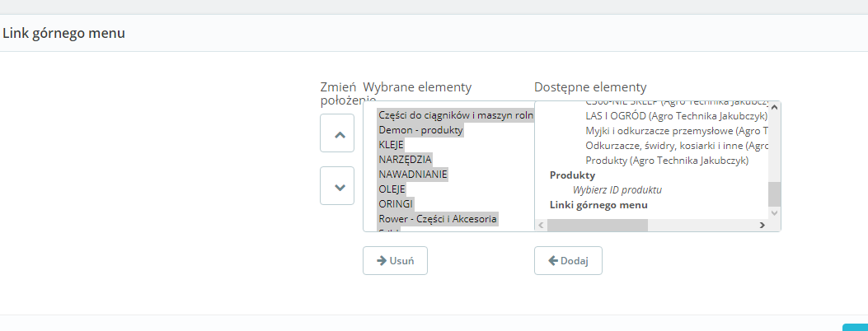Move selected item up with chevron button

[x=337, y=133]
